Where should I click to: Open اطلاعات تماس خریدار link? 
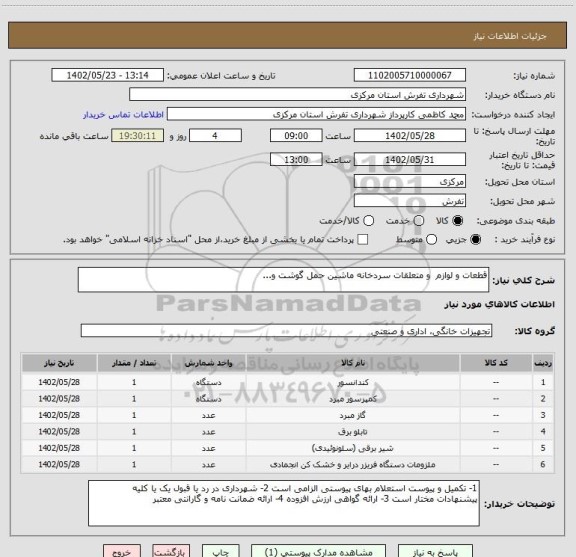coord(123,115)
